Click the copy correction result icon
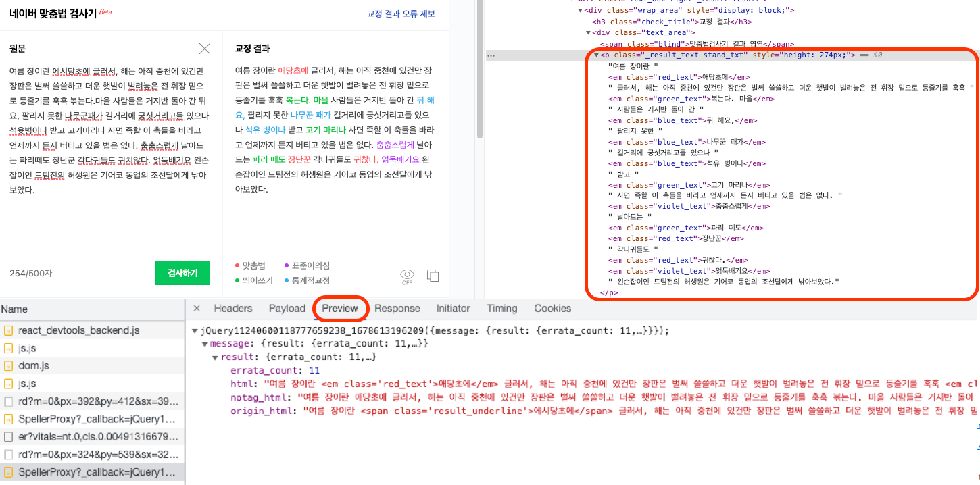This screenshot has width=980, height=485. click(x=433, y=275)
